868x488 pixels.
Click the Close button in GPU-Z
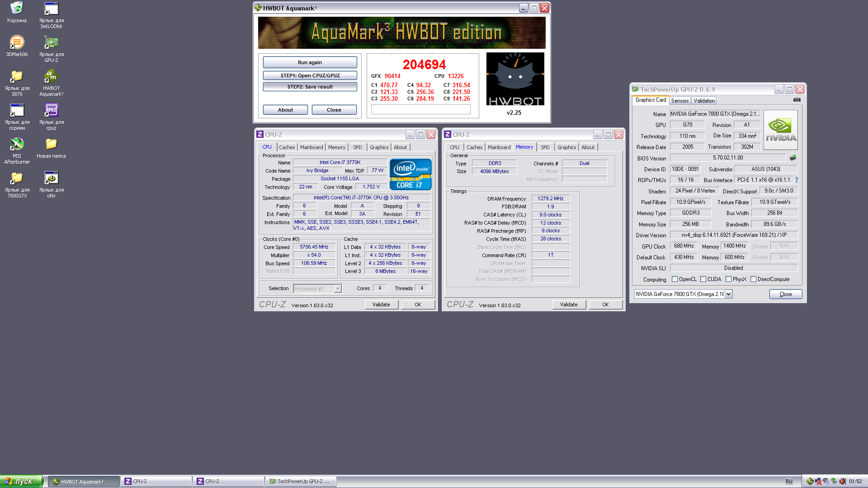point(786,294)
